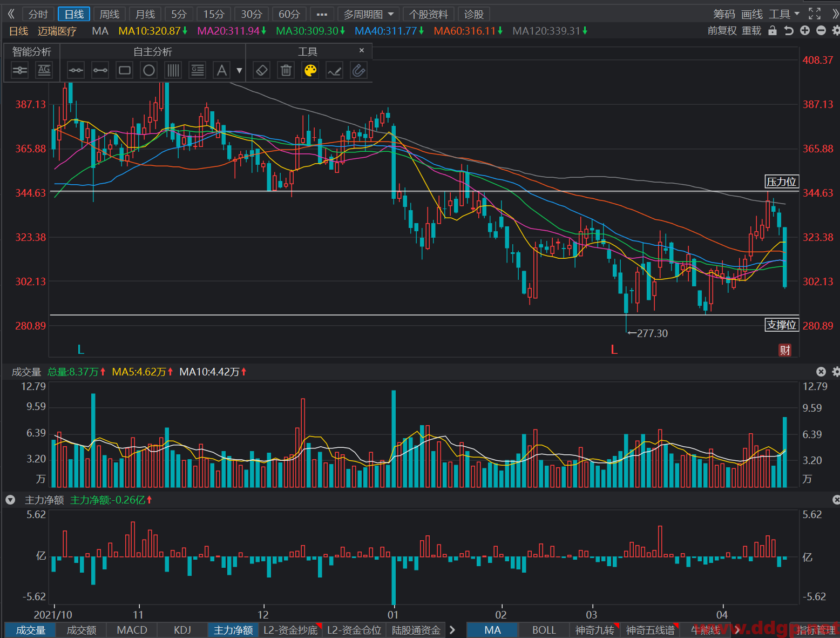
Task: Switch to 分时 intraday view
Action: [38, 14]
